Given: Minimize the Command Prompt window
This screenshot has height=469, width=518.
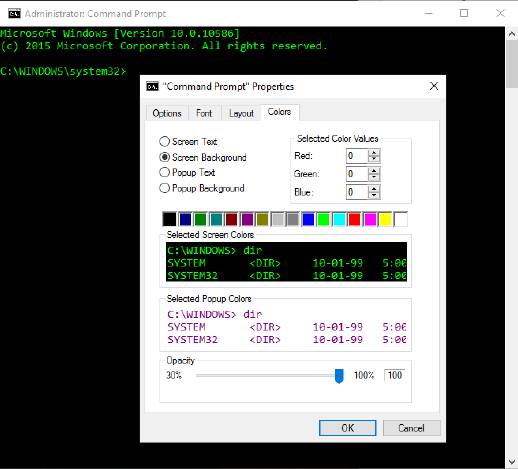Looking at the screenshot, I should pos(429,14).
